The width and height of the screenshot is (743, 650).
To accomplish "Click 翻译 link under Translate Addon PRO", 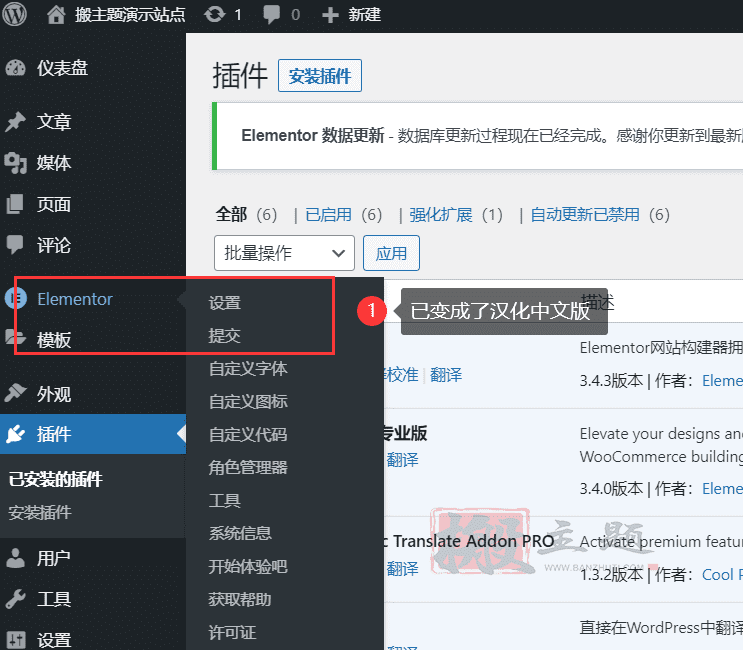I will tap(403, 569).
